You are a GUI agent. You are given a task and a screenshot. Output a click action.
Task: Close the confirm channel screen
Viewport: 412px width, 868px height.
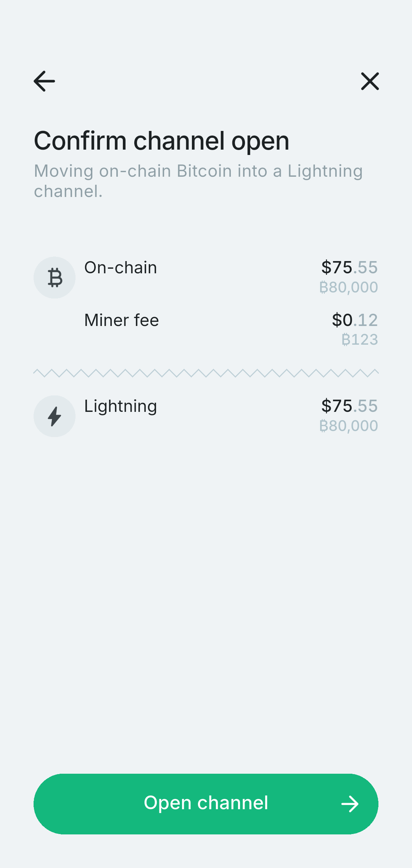click(x=370, y=81)
